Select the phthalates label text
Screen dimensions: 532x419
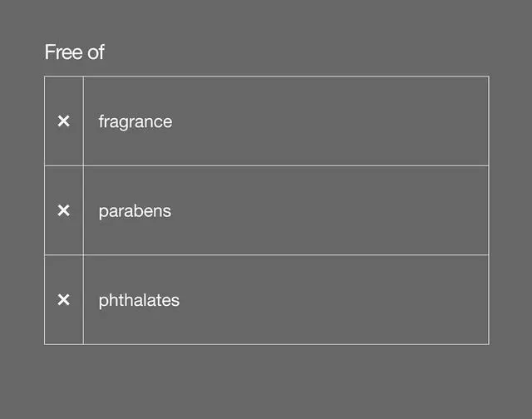139,300
